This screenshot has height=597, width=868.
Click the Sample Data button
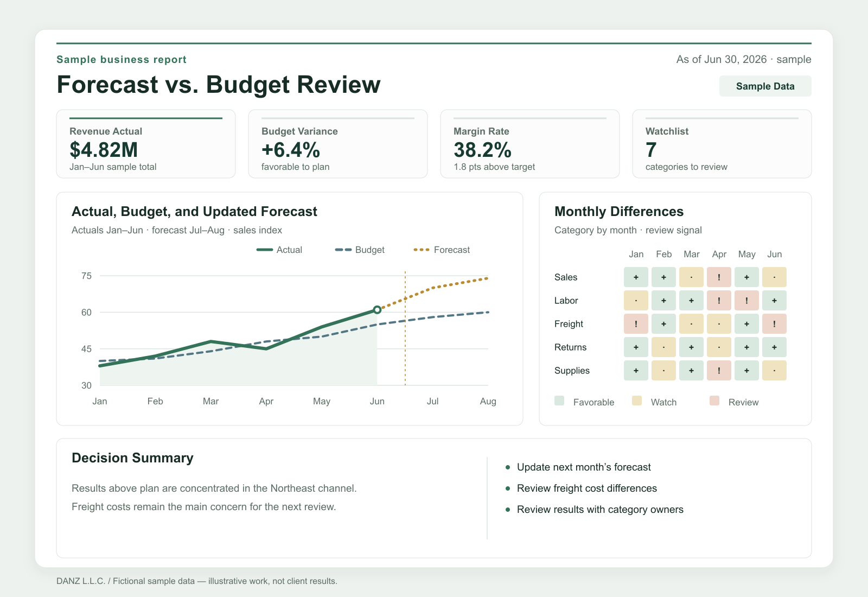click(x=765, y=86)
